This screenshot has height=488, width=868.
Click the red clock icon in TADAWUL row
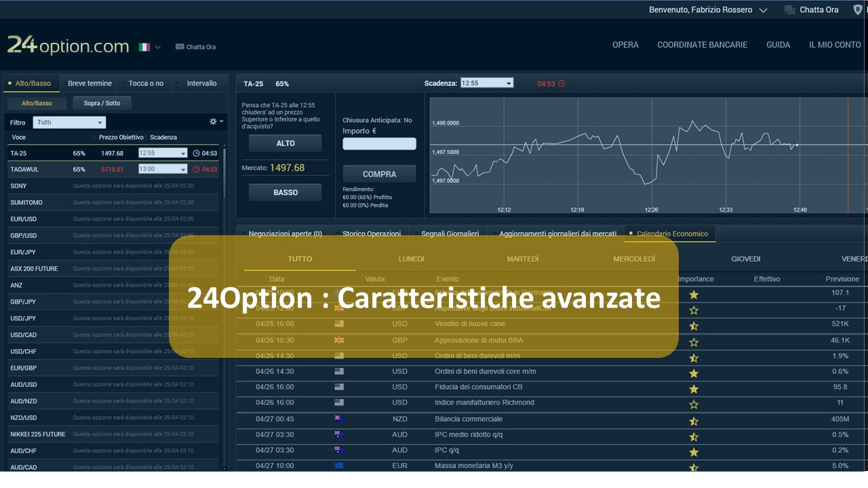(197, 169)
